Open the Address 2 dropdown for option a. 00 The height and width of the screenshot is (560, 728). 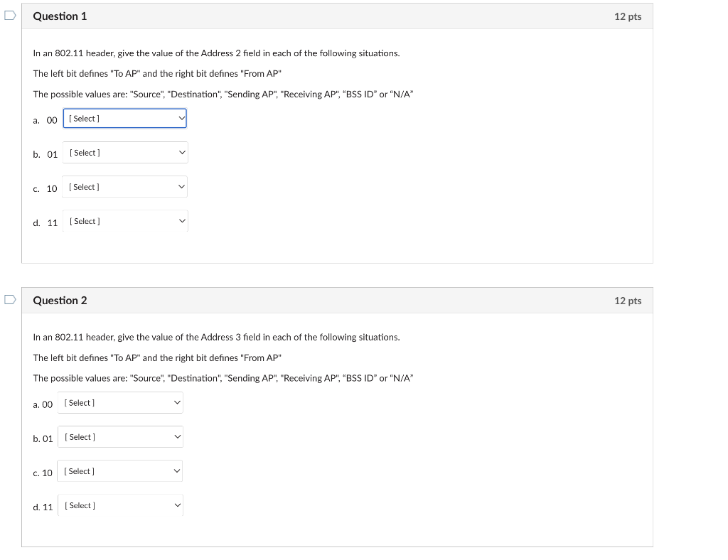[x=125, y=118]
